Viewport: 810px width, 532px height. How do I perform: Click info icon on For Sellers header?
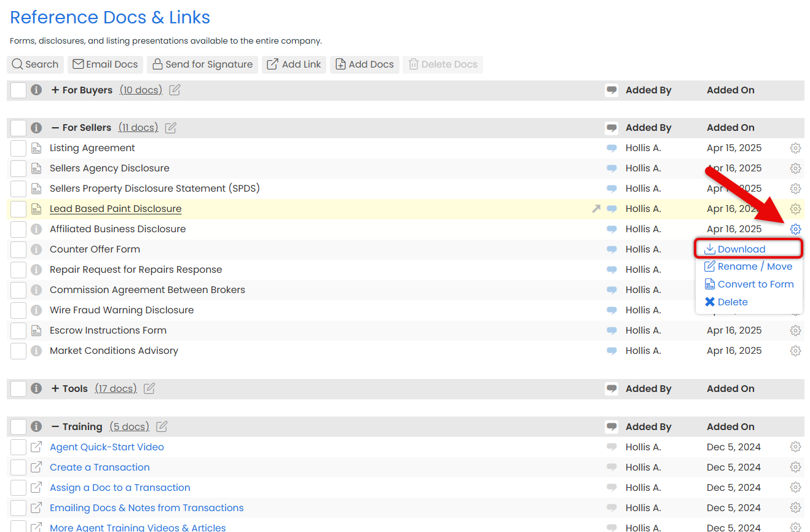[x=36, y=128]
